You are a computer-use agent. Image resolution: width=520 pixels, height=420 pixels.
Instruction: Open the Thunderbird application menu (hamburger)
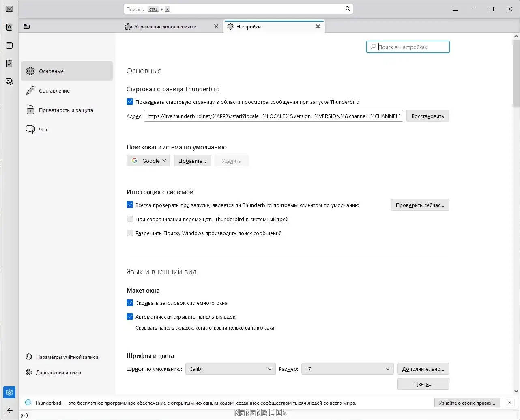(455, 9)
